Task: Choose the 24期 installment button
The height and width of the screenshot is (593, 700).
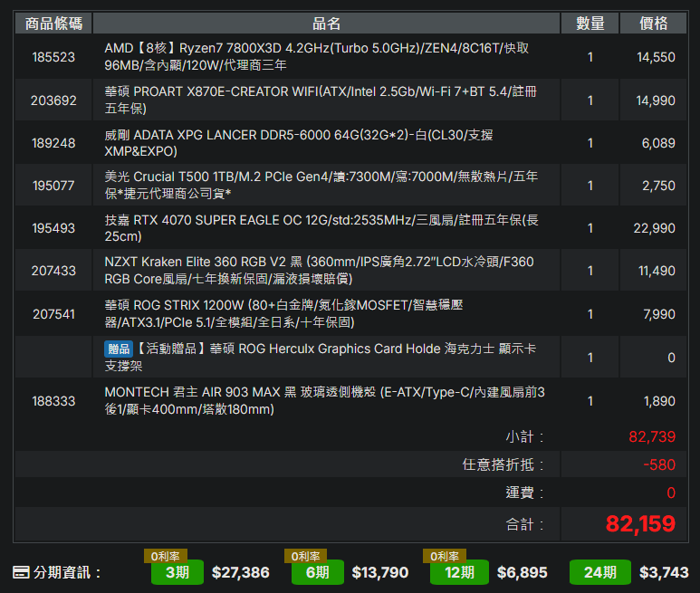Action: click(600, 572)
